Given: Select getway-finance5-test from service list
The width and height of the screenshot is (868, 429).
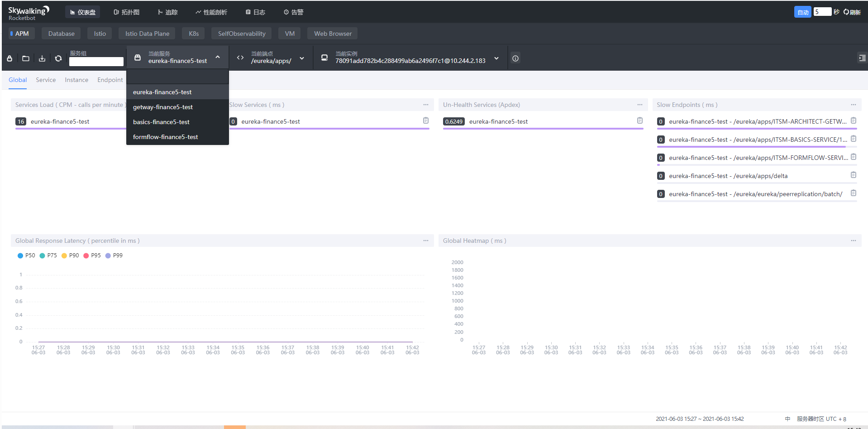Looking at the screenshot, I should coord(163,107).
